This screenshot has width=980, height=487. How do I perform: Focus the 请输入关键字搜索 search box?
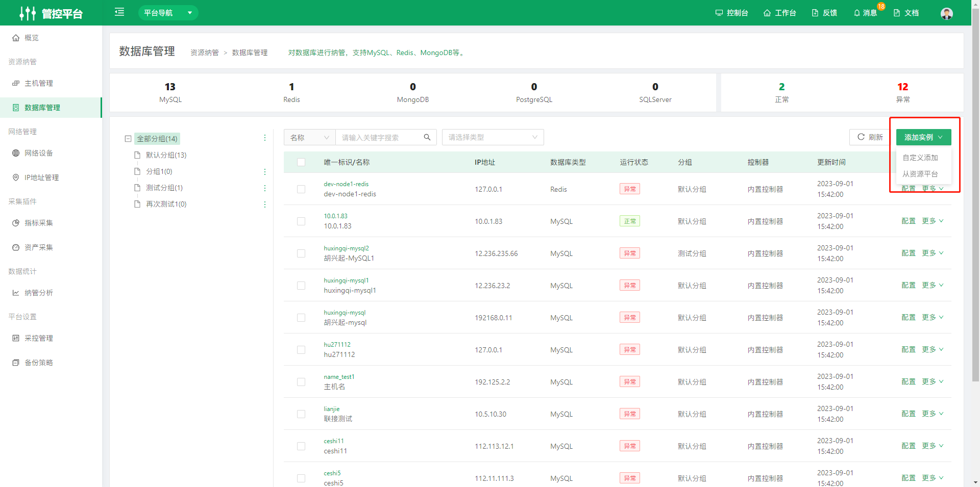[379, 137]
